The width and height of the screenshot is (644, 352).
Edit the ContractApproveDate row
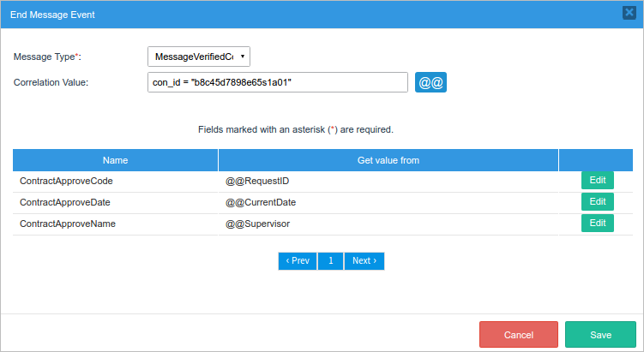tap(597, 202)
